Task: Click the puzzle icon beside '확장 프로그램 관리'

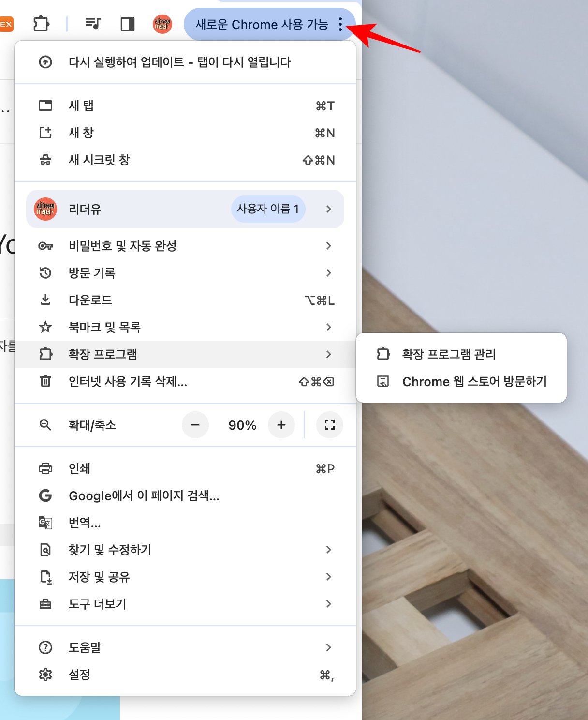Action: pyautogui.click(x=383, y=354)
